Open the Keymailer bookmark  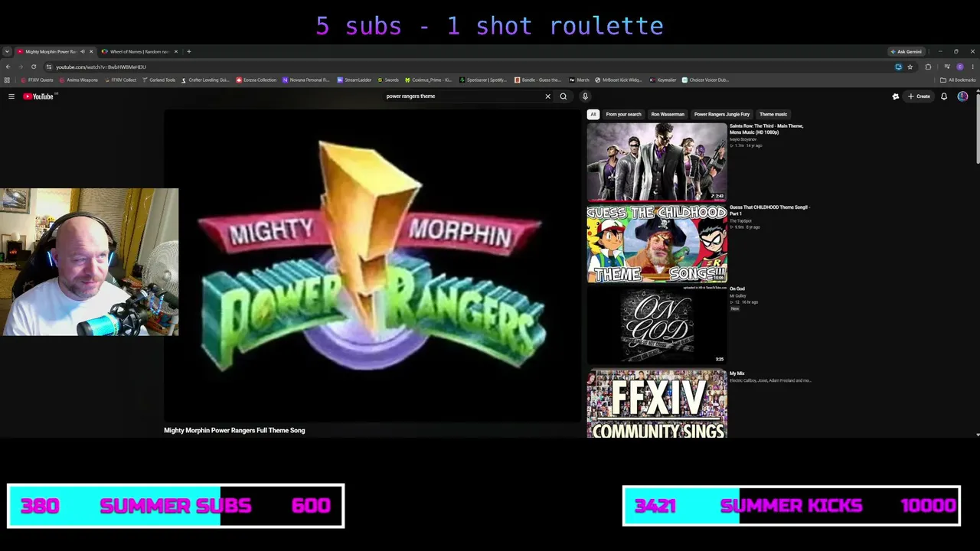pos(664,80)
